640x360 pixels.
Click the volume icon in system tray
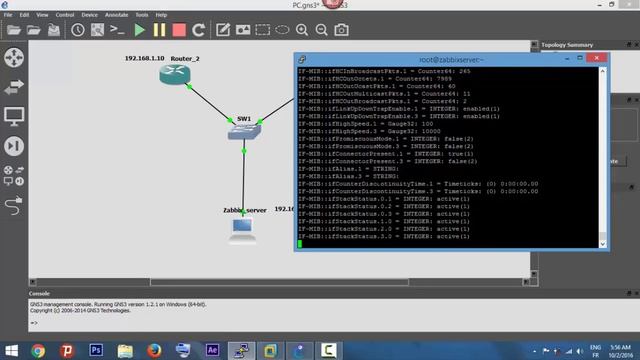[580, 351]
